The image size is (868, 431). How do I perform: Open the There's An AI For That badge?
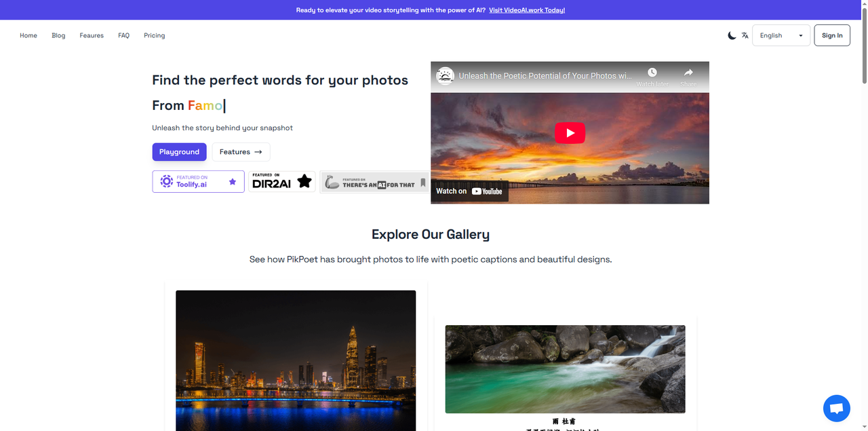click(x=375, y=182)
